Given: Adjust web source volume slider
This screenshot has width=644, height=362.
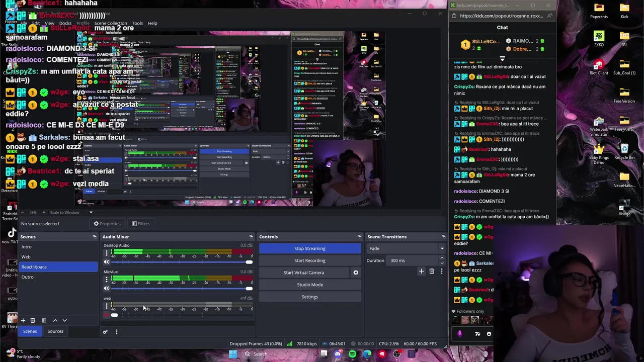Looking at the screenshot, I should point(181,315).
